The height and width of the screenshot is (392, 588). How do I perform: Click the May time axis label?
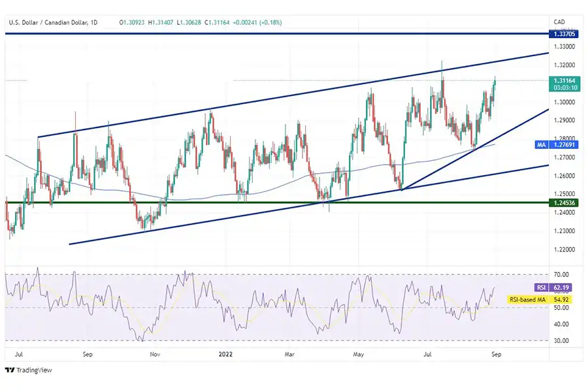point(359,354)
